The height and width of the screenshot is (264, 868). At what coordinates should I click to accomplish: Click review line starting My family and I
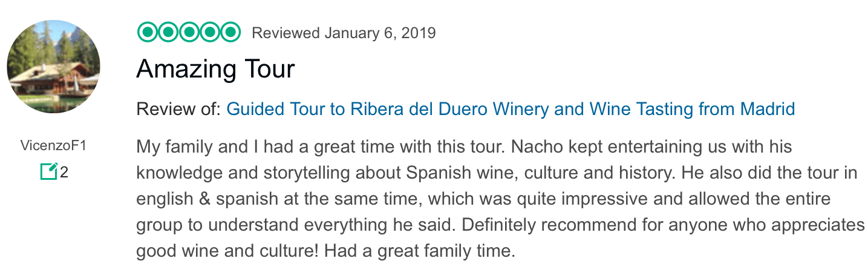point(465,147)
